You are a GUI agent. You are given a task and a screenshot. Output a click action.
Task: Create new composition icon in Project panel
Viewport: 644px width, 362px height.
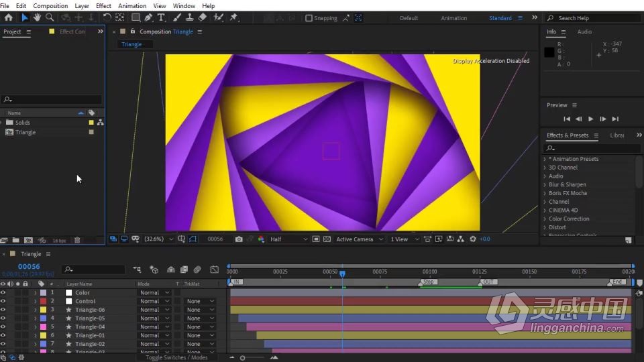(28, 240)
